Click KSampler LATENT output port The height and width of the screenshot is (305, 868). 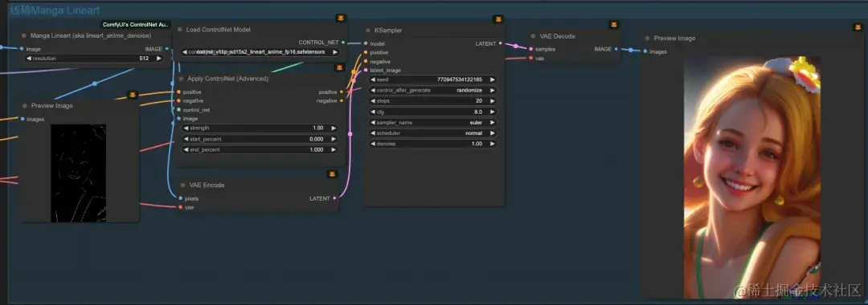click(x=501, y=43)
